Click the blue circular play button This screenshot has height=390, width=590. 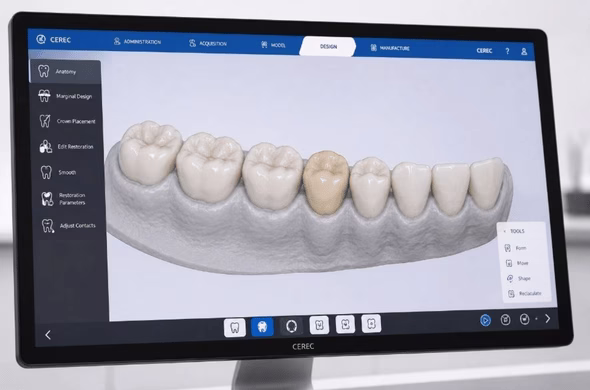[x=485, y=320]
